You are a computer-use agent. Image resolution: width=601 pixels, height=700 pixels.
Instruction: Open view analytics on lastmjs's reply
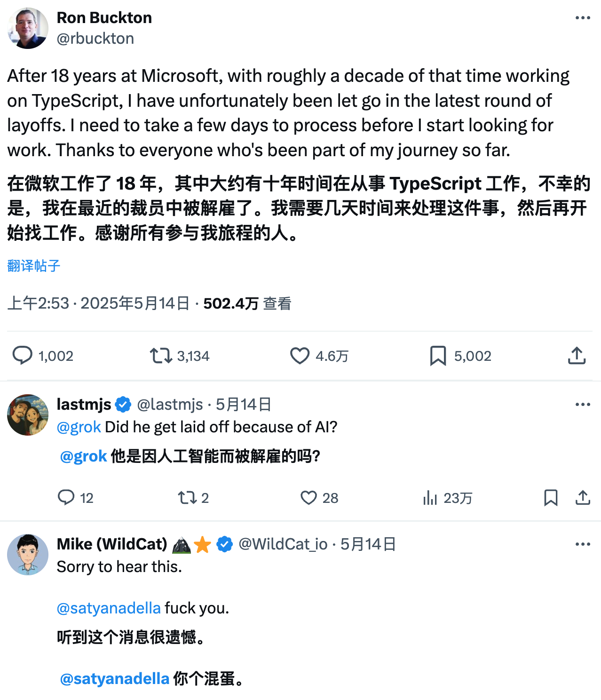coord(430,498)
